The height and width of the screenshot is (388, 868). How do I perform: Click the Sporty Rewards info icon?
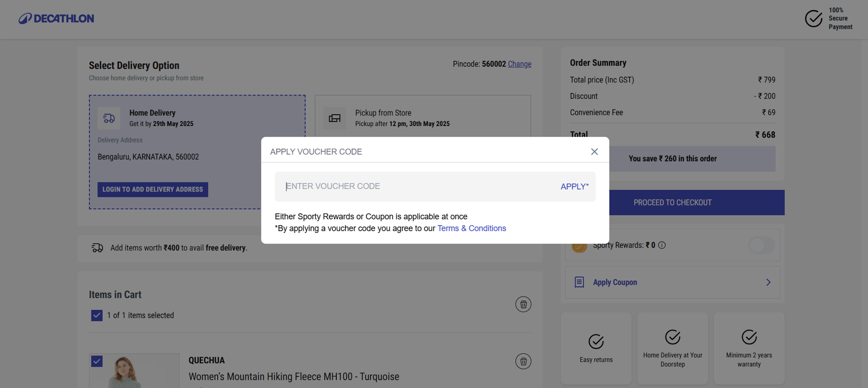662,245
